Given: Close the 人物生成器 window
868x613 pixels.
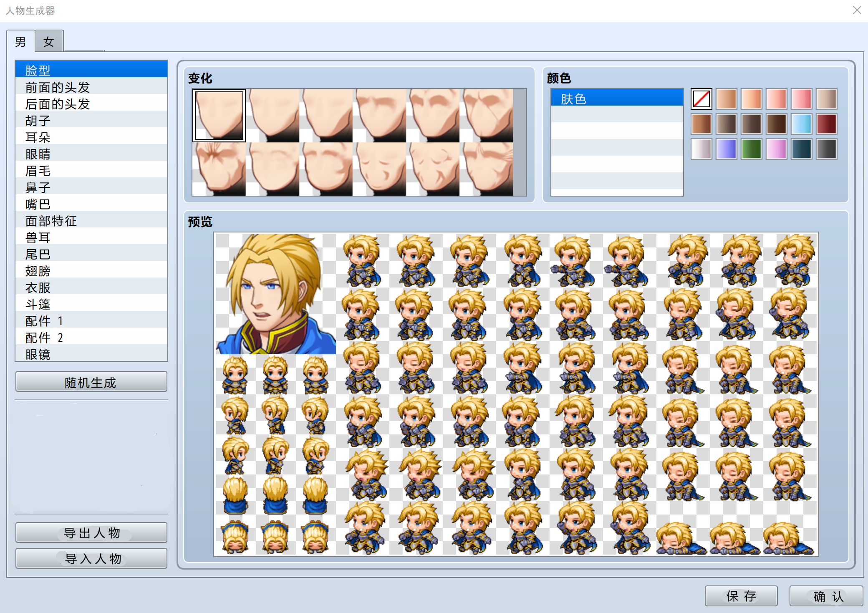Looking at the screenshot, I should coord(857,10).
